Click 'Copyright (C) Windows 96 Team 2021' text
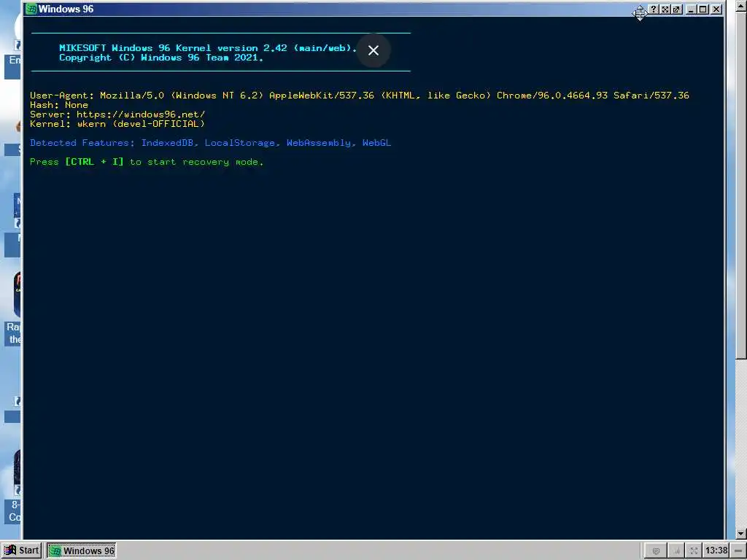The image size is (747, 560). [161, 58]
